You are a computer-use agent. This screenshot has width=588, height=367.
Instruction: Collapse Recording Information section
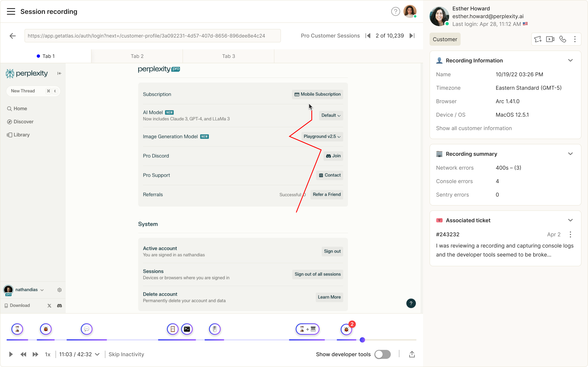coord(570,60)
